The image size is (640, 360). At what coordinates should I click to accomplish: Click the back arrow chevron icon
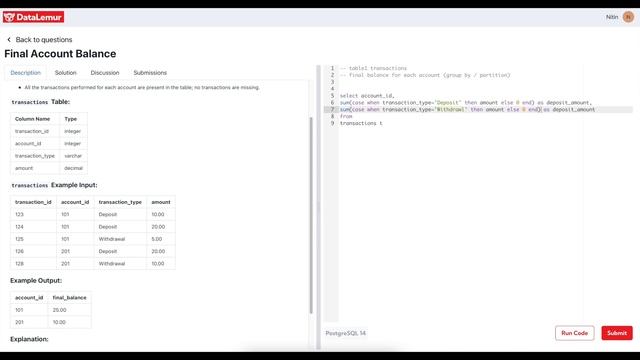pos(9,40)
